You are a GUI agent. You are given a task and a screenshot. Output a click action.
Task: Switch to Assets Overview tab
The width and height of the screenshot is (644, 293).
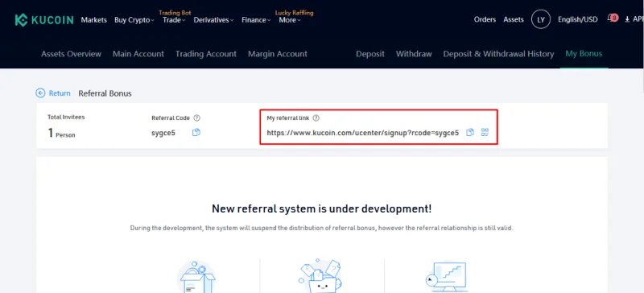(x=71, y=54)
